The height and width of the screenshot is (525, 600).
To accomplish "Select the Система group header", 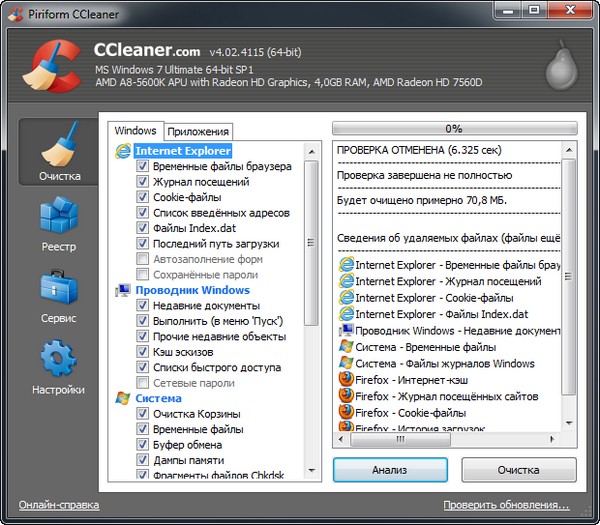I will click(158, 398).
